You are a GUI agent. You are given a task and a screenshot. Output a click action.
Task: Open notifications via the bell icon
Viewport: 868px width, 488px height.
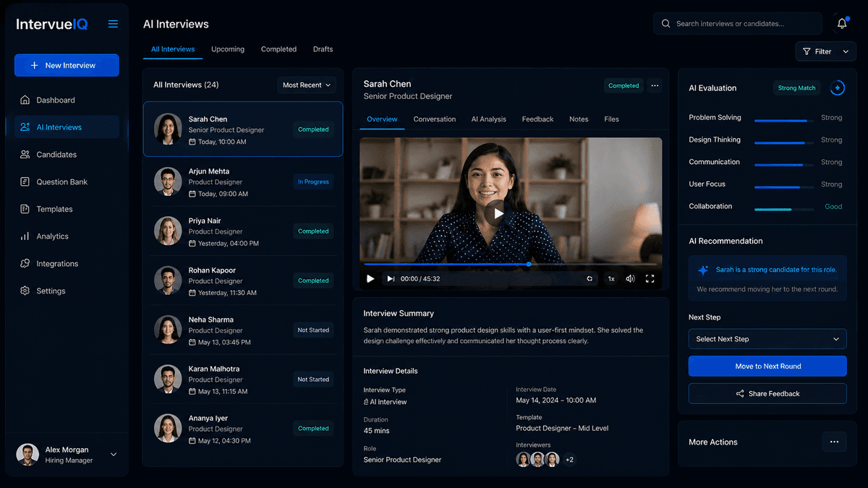(x=841, y=23)
